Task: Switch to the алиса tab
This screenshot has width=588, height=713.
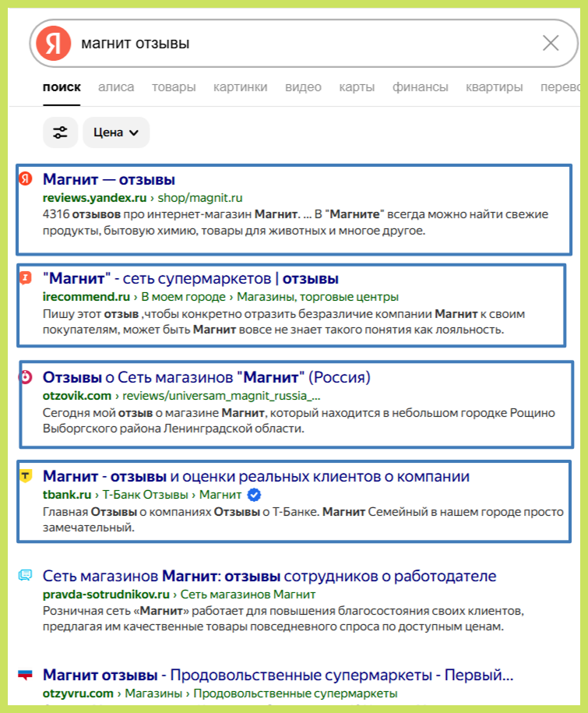Action: tap(116, 87)
